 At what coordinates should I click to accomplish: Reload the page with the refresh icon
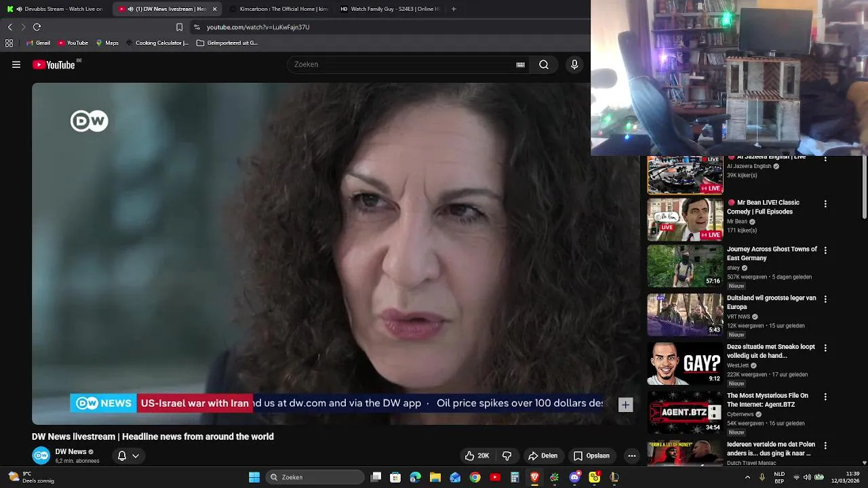tap(37, 27)
